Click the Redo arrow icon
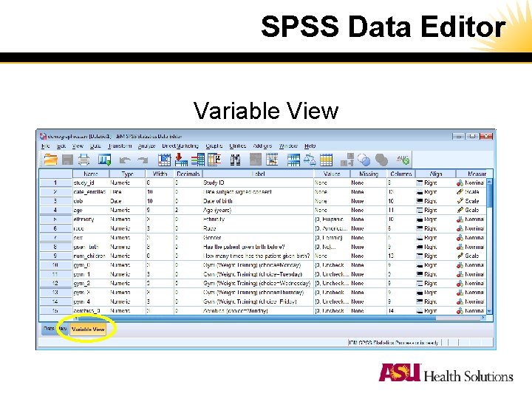This screenshot has height=399, width=532. [143, 160]
